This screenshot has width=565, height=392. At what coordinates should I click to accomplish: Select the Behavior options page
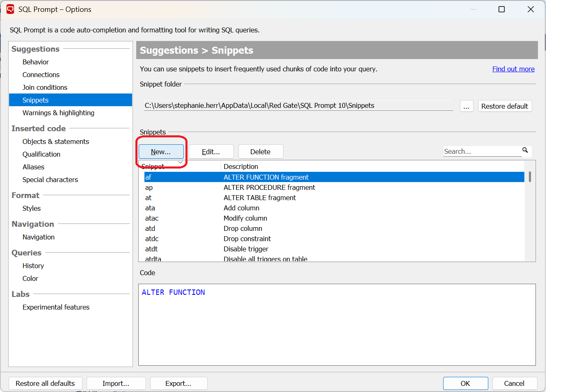pos(36,62)
